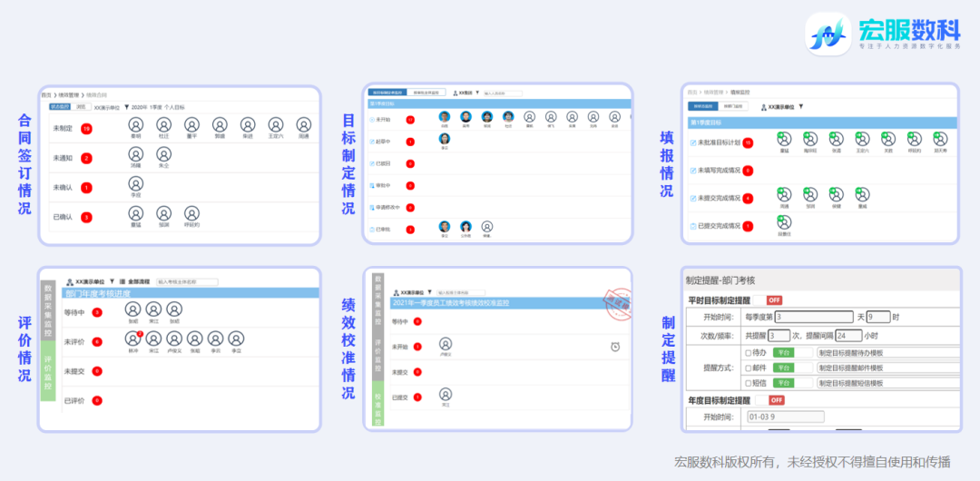Image resolution: width=980 pixels, height=481 pixels.
Task: Toggle 平台 switch in 短信 row
Action: 792,383
